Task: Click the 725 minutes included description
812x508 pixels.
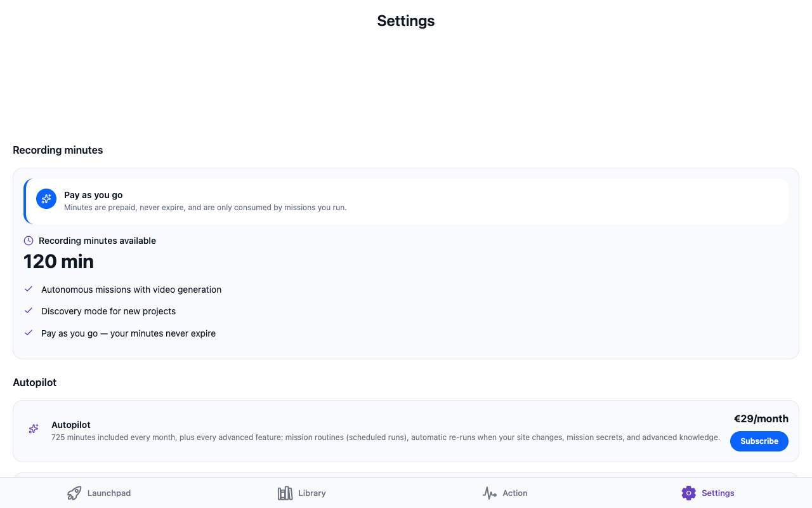Action: coord(386,437)
